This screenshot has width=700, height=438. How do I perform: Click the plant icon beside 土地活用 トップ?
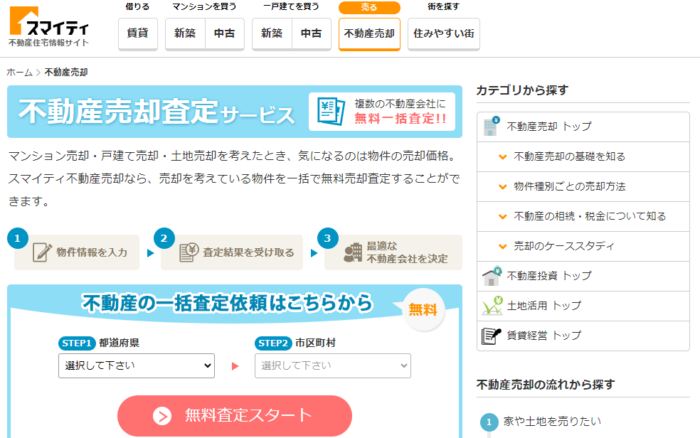(492, 306)
